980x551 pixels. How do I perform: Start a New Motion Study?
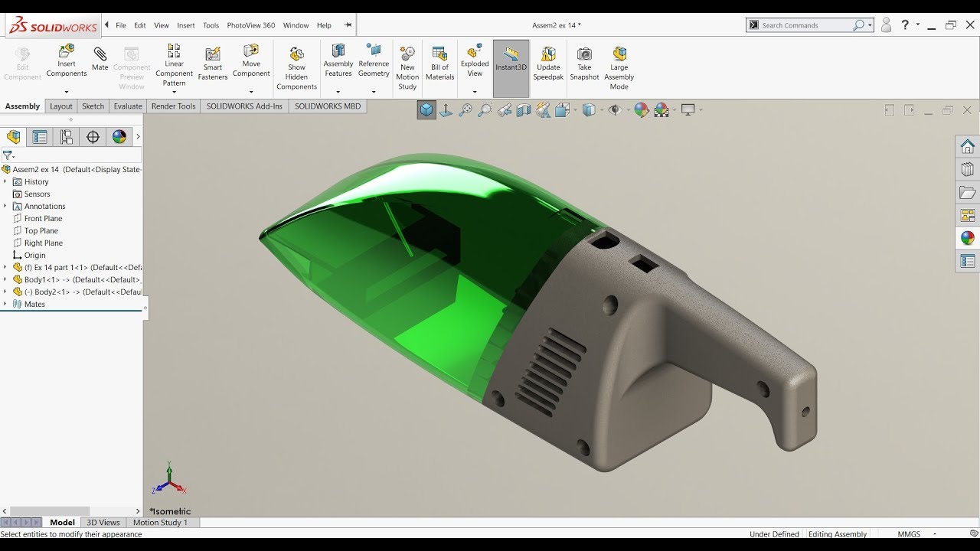(x=407, y=67)
